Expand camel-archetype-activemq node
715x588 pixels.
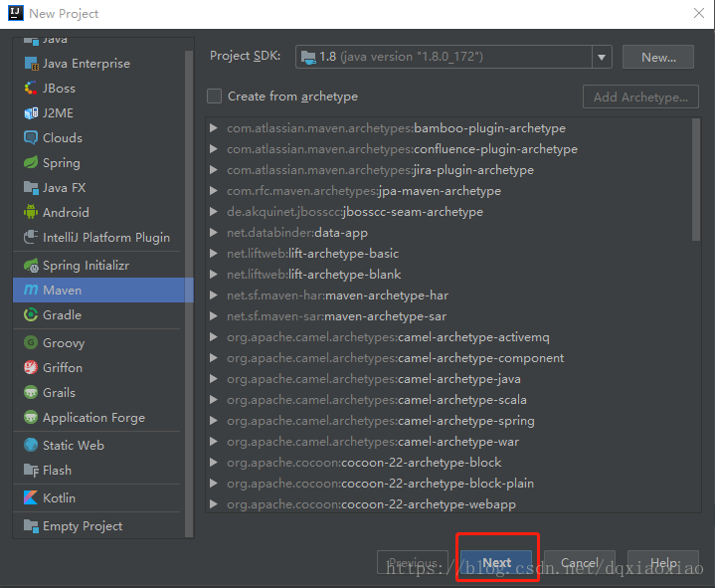tap(213, 337)
